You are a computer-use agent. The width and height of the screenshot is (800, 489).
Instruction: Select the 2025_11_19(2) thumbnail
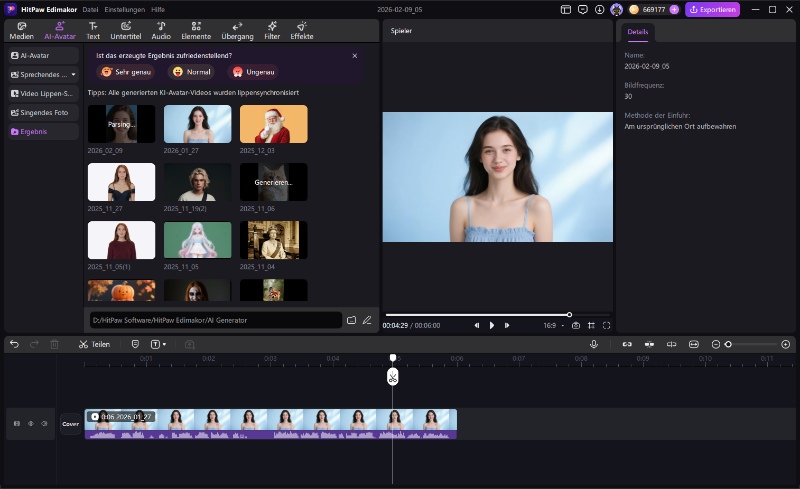point(197,182)
